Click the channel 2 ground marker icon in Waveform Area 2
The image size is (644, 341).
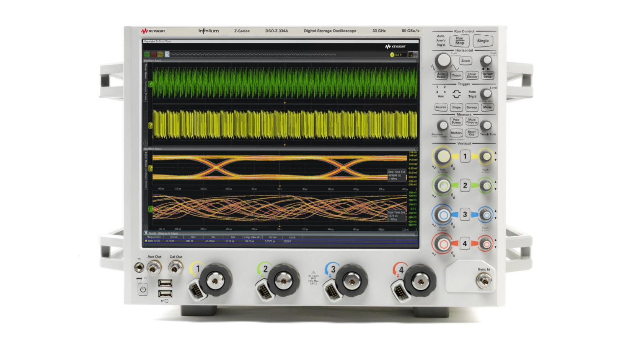pos(151,208)
